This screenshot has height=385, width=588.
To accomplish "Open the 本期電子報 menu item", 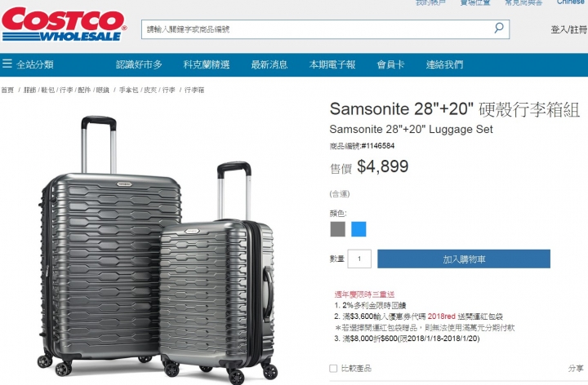I will [332, 64].
